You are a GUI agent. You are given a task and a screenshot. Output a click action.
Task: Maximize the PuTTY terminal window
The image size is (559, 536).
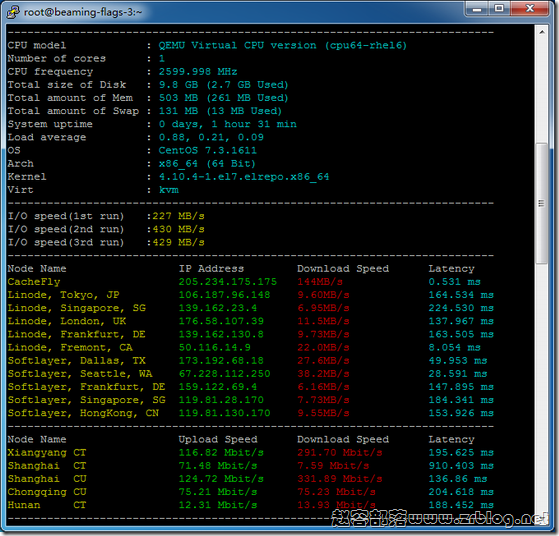pyautogui.click(x=499, y=9)
